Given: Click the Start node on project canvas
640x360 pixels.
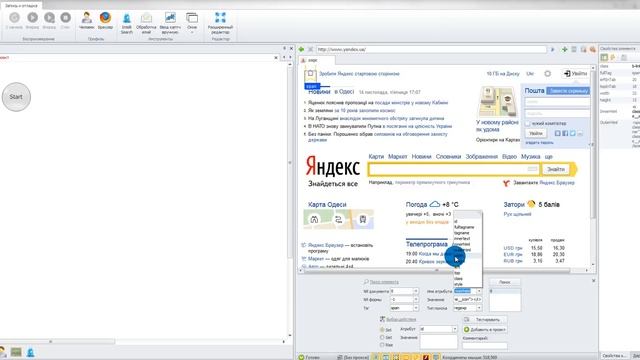Looking at the screenshot, I should 16,97.
